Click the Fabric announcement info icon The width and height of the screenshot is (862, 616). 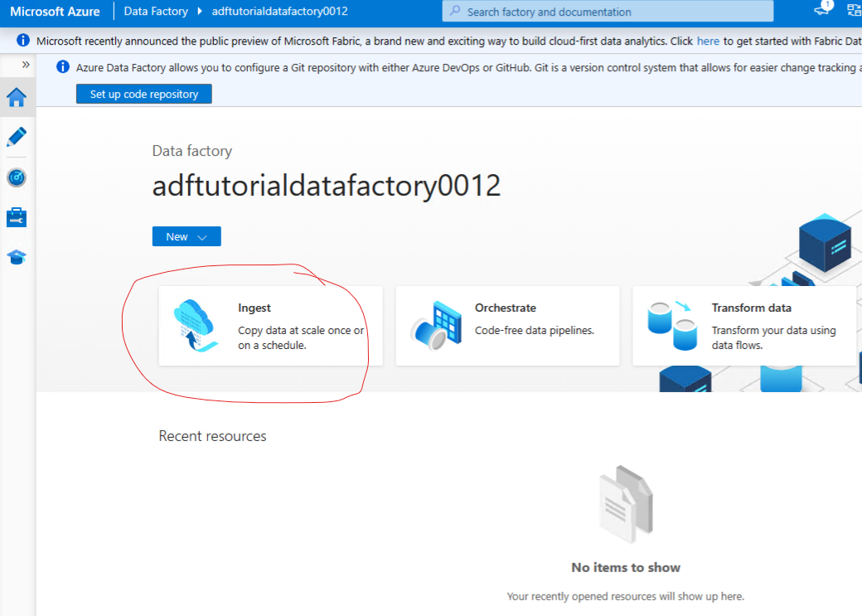pos(23,40)
